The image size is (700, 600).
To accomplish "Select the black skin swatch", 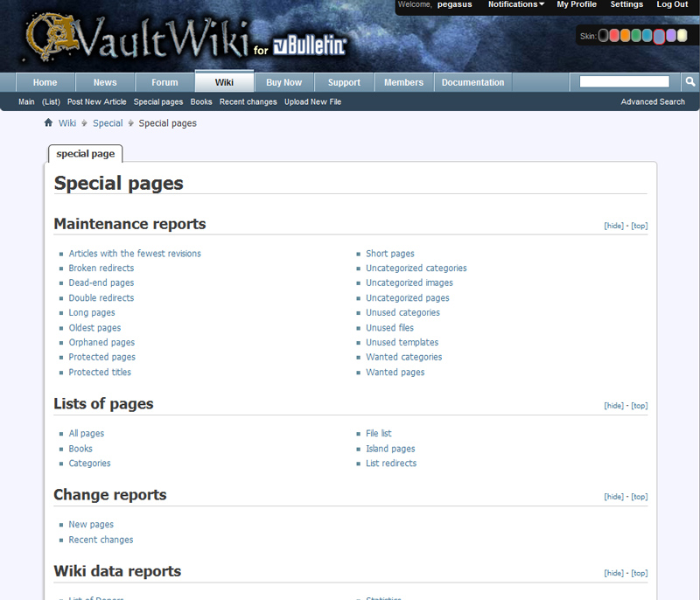I will pos(604,36).
